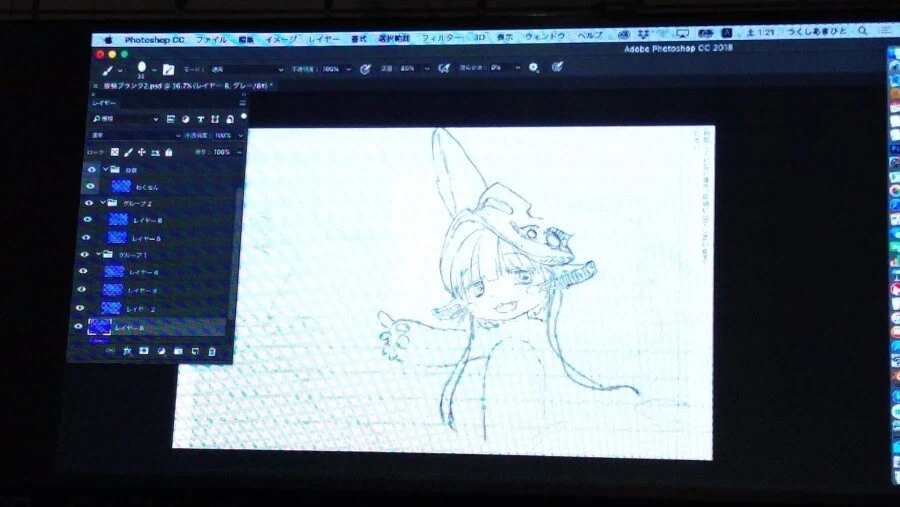Click the create new group folder icon

point(178,351)
